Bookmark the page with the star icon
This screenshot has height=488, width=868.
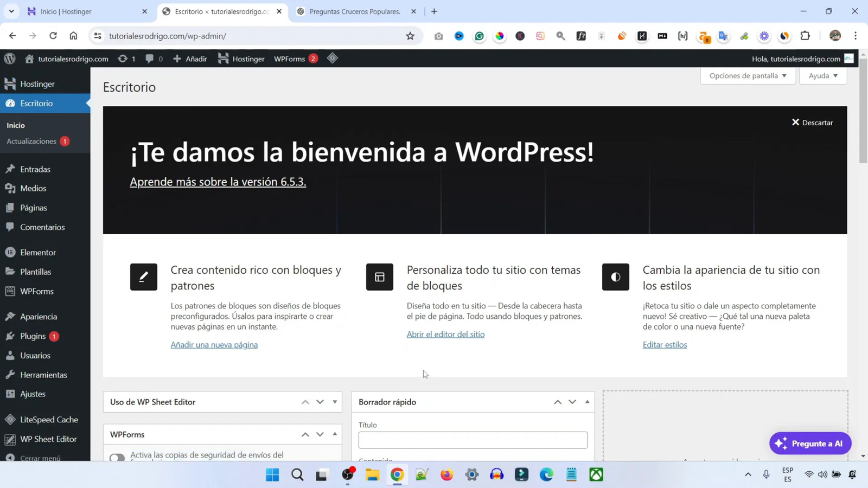point(410,36)
